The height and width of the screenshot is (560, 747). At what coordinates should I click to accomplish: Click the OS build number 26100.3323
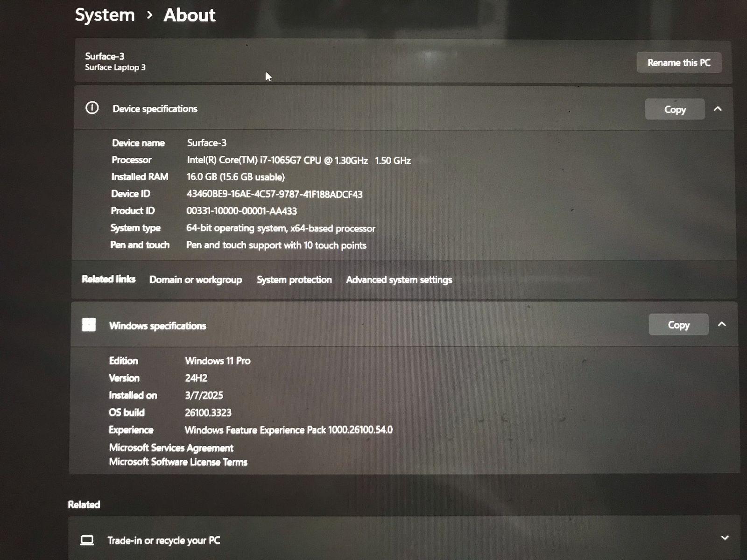(208, 413)
